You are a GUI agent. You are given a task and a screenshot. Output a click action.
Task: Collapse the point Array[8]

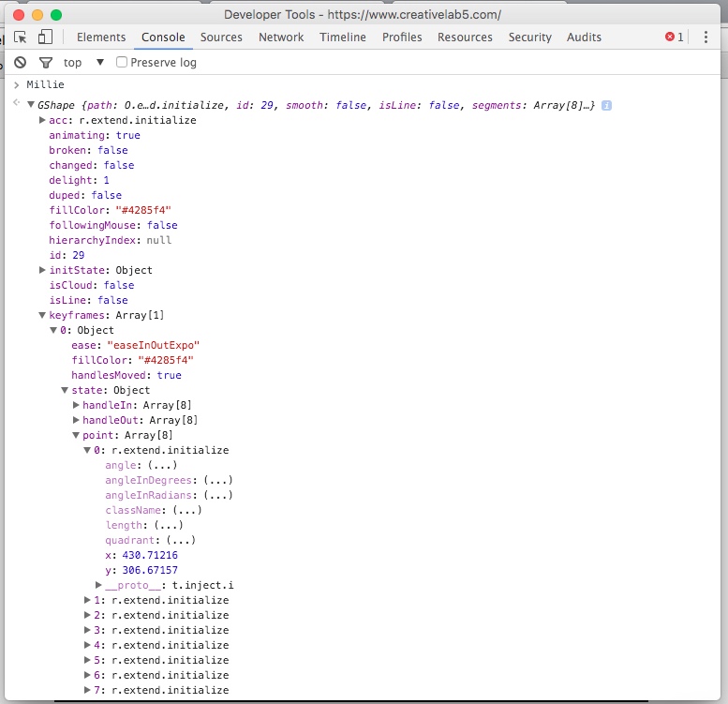(x=76, y=435)
